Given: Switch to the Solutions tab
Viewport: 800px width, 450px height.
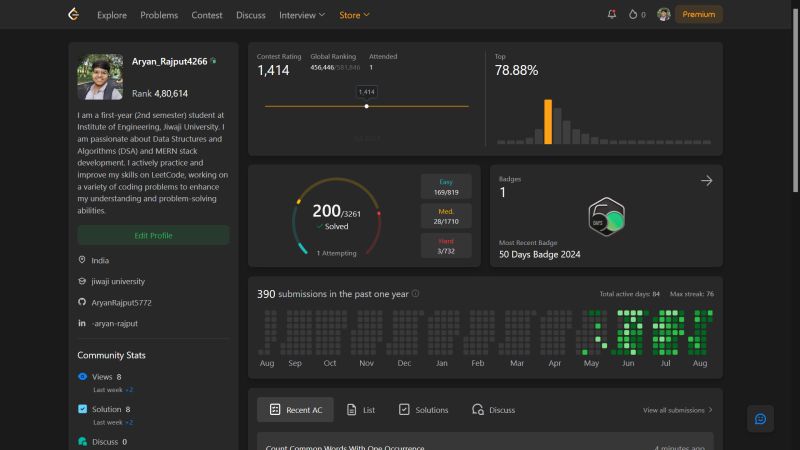Looking at the screenshot, I should (423, 410).
